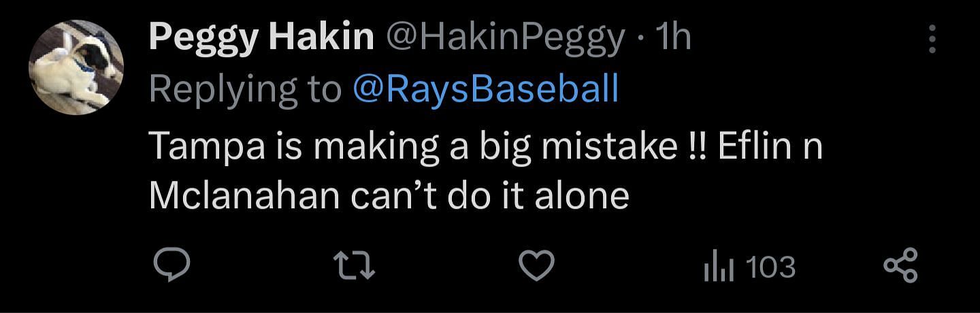Like the tweet with the heart icon
Image resolution: width=980 pixels, height=313 pixels.
[536, 266]
